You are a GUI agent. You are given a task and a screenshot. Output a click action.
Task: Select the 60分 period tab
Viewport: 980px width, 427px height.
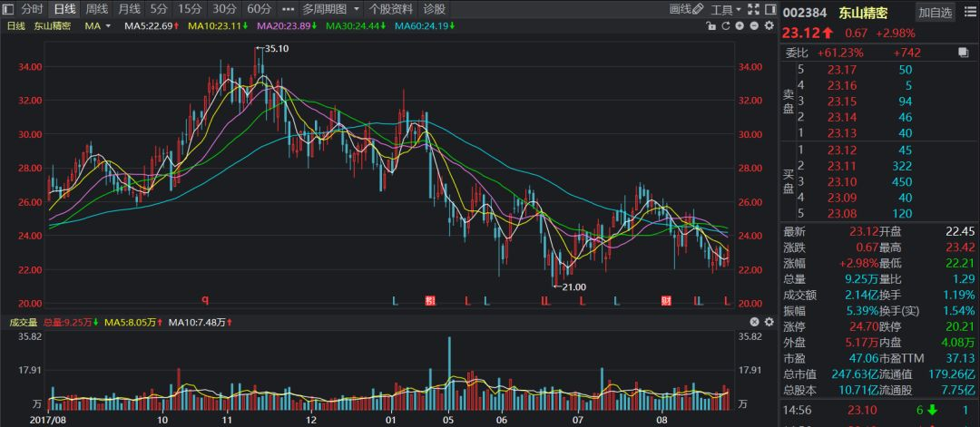259,9
